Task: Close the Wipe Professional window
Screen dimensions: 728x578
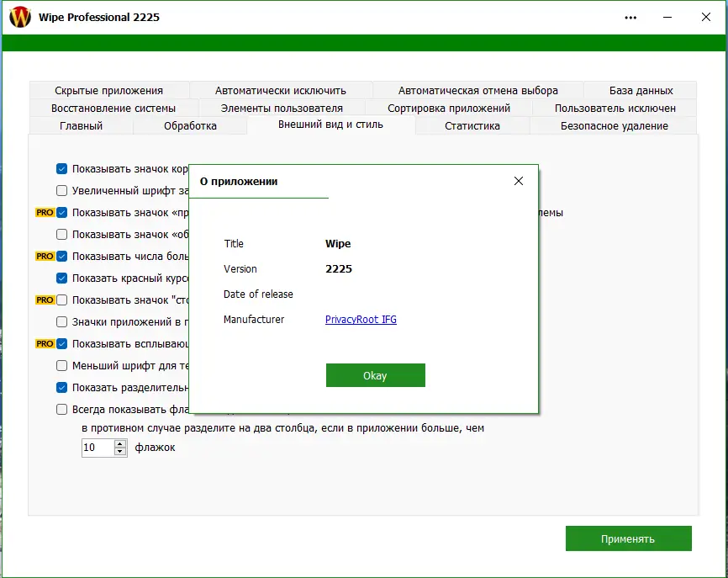Action: [x=705, y=17]
